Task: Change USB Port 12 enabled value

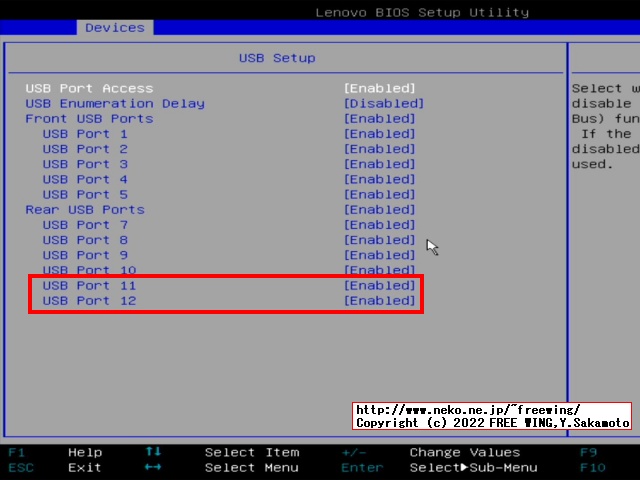Action: [379, 300]
